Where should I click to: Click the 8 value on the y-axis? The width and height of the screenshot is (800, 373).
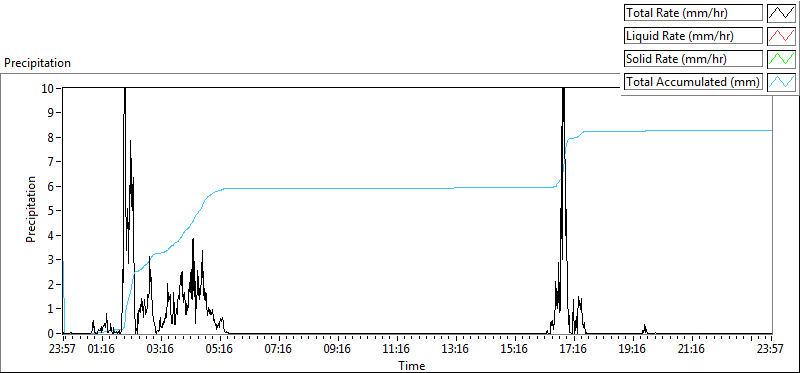pos(52,137)
